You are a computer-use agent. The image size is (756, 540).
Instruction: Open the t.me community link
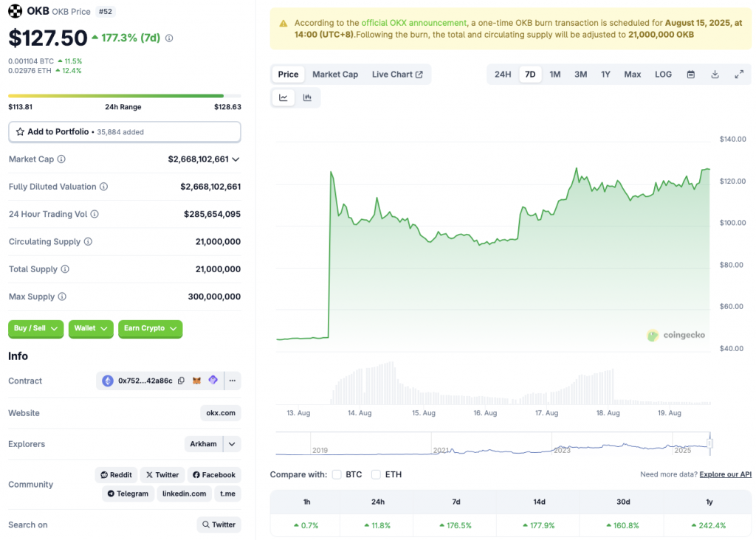click(227, 494)
